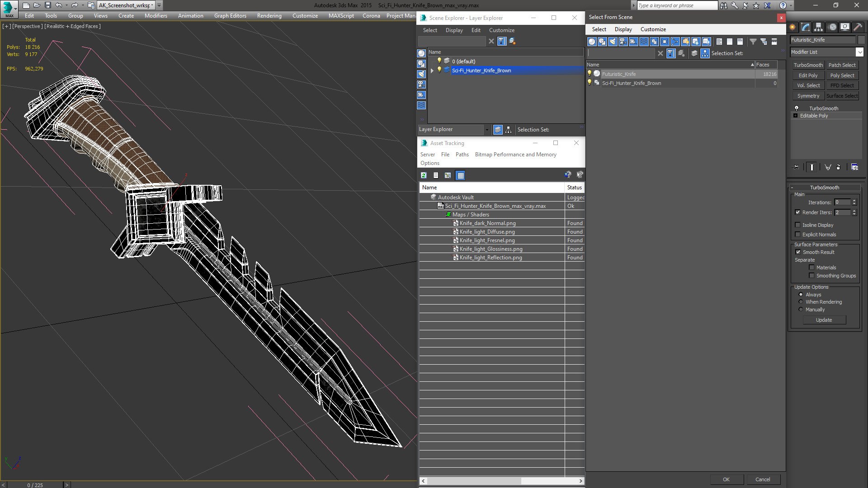Uncheck Smooth Result checkbox
The image size is (868, 488).
click(798, 252)
